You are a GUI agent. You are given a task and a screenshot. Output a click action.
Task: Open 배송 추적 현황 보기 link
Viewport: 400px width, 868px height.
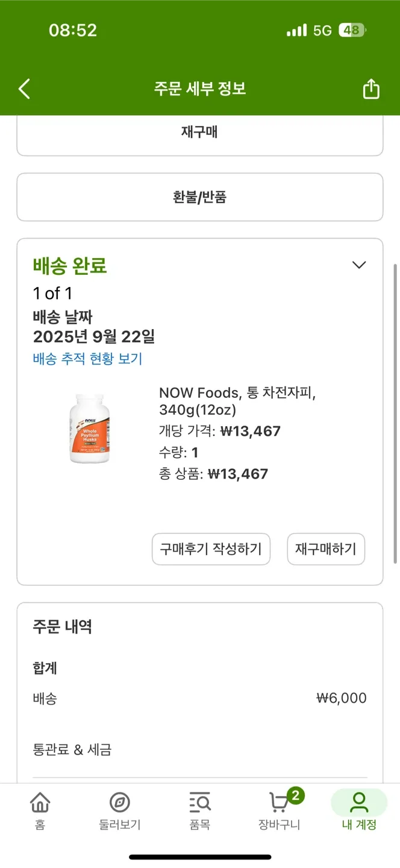coord(87,359)
